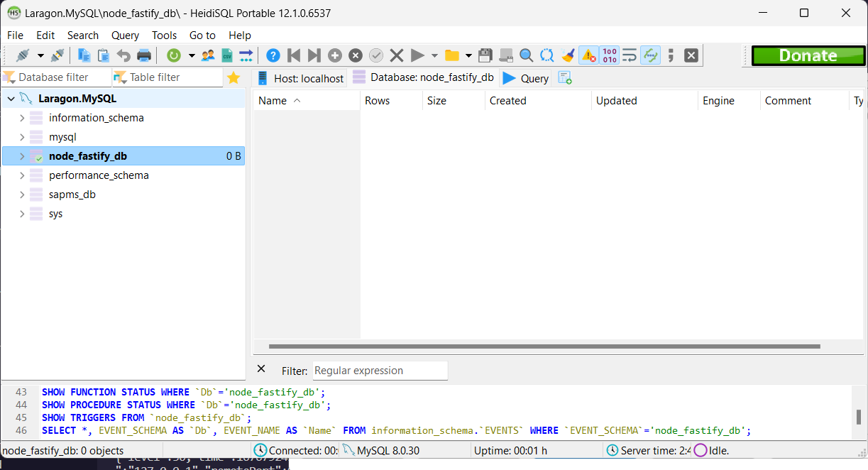Toggle the favorites star filter
The height and width of the screenshot is (470, 868).
tap(234, 77)
